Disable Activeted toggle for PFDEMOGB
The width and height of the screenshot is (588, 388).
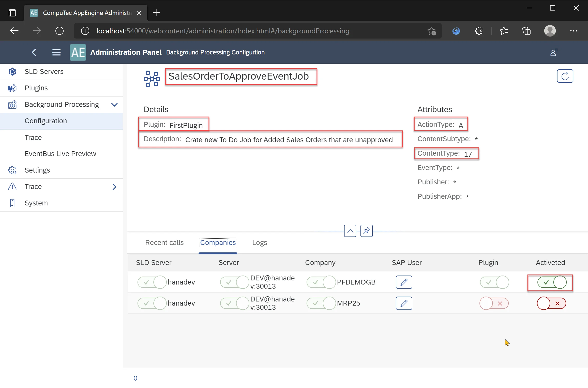click(x=552, y=282)
